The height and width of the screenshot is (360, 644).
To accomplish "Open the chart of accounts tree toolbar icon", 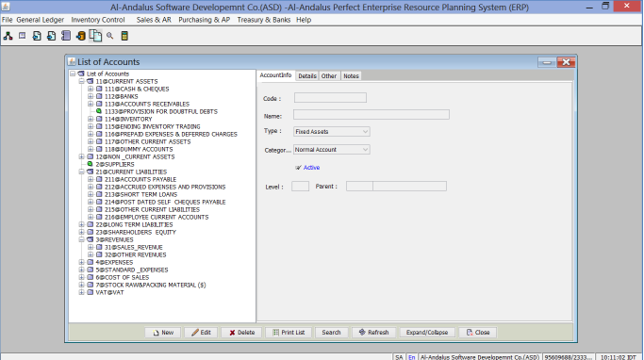I will click(x=8, y=36).
